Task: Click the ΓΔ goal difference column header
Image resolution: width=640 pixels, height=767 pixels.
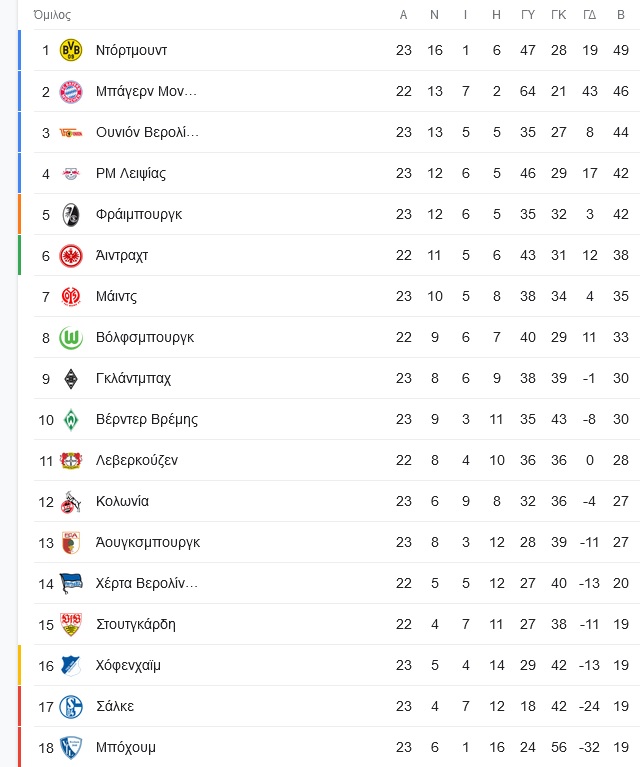Action: (x=590, y=15)
